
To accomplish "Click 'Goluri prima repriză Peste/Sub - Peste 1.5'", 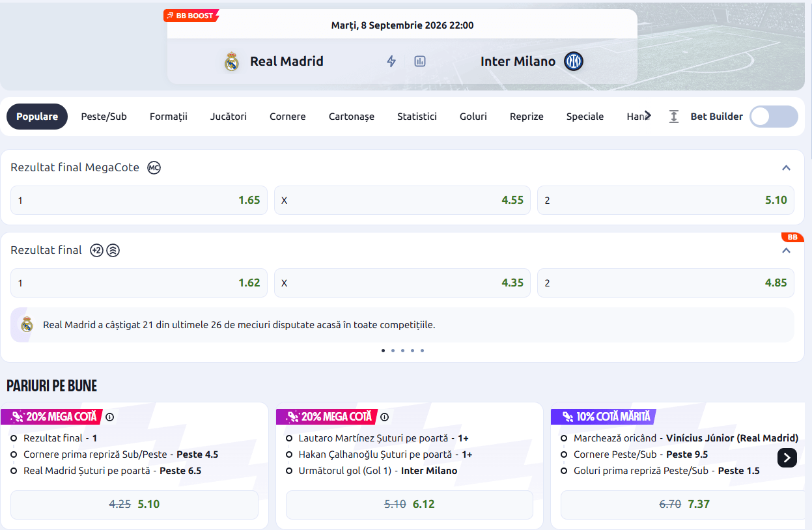I will point(666,471).
